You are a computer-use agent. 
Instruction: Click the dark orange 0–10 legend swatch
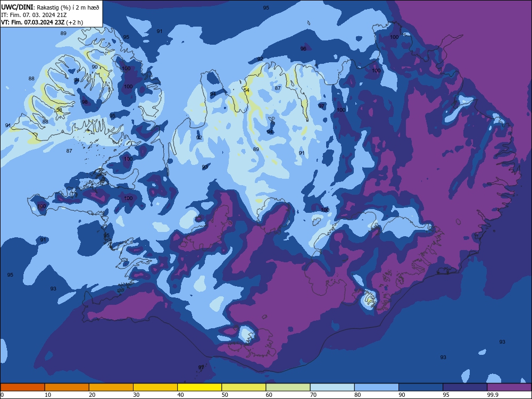coord(22,387)
